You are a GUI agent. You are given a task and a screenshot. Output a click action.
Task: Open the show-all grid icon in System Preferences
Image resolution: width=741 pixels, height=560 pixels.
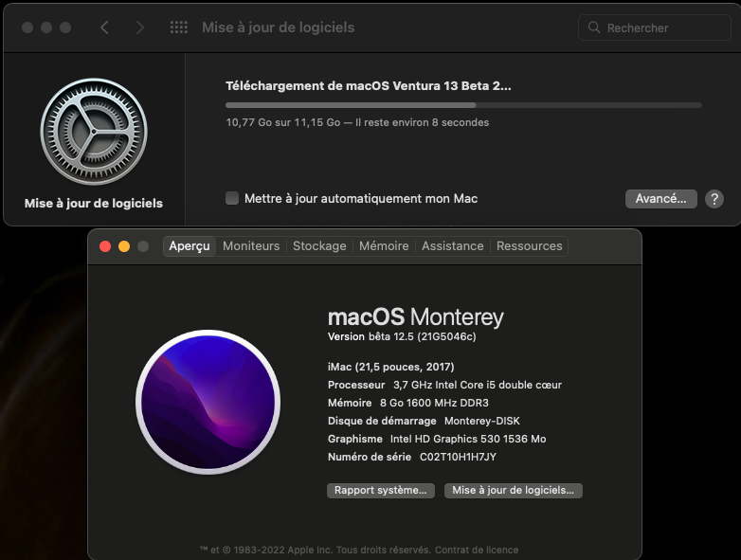click(x=179, y=27)
